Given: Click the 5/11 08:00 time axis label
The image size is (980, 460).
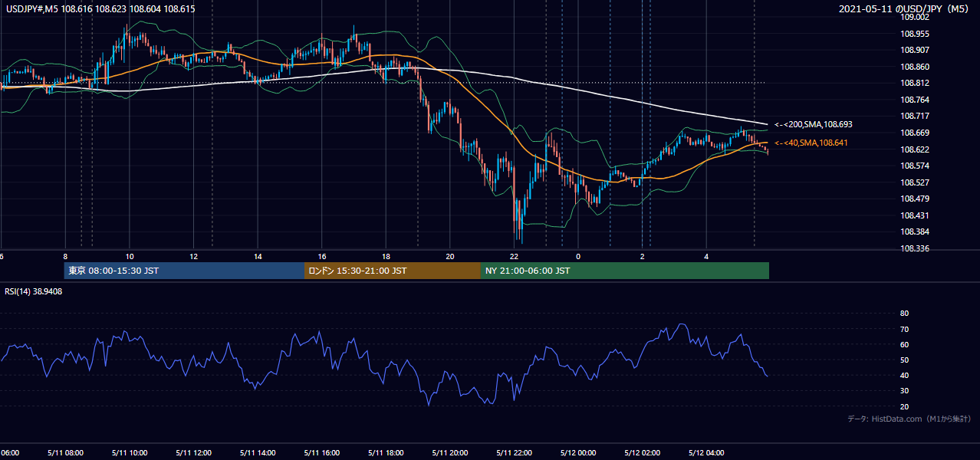Looking at the screenshot, I should (x=64, y=453).
